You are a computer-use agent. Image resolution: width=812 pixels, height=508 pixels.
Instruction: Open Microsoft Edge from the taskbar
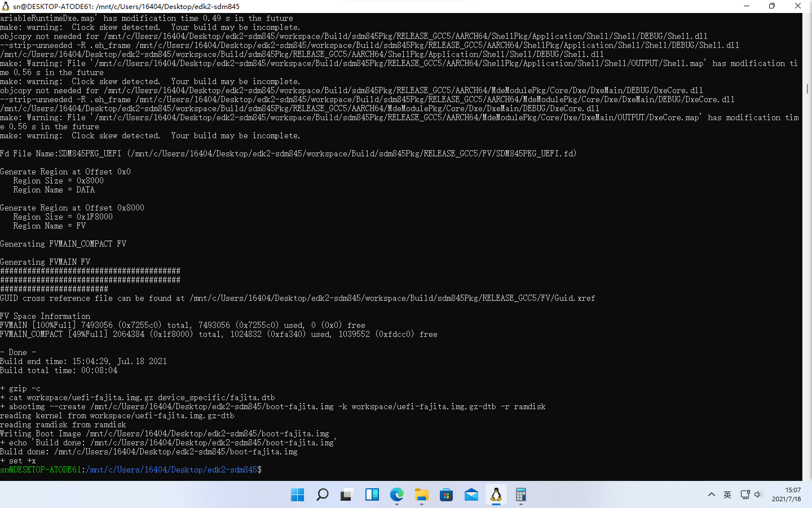pyautogui.click(x=397, y=494)
